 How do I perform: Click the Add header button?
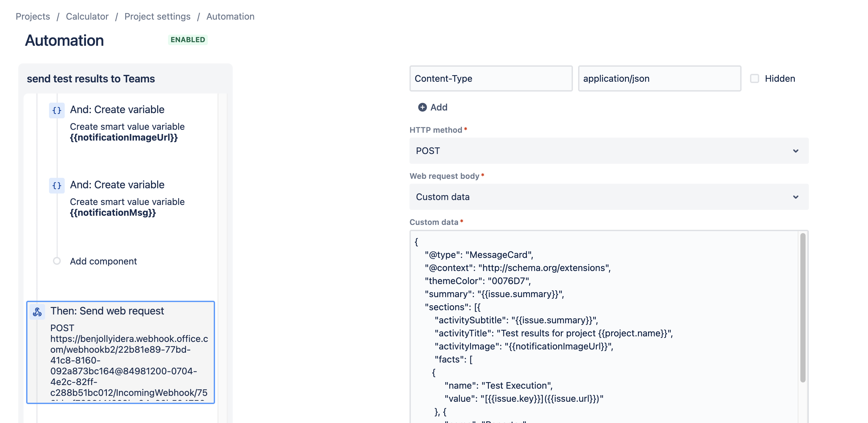point(433,107)
